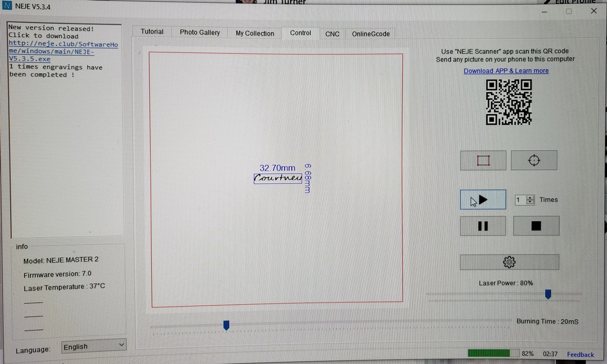Open the Feedback link
The height and width of the screenshot is (364, 607).
(x=580, y=354)
